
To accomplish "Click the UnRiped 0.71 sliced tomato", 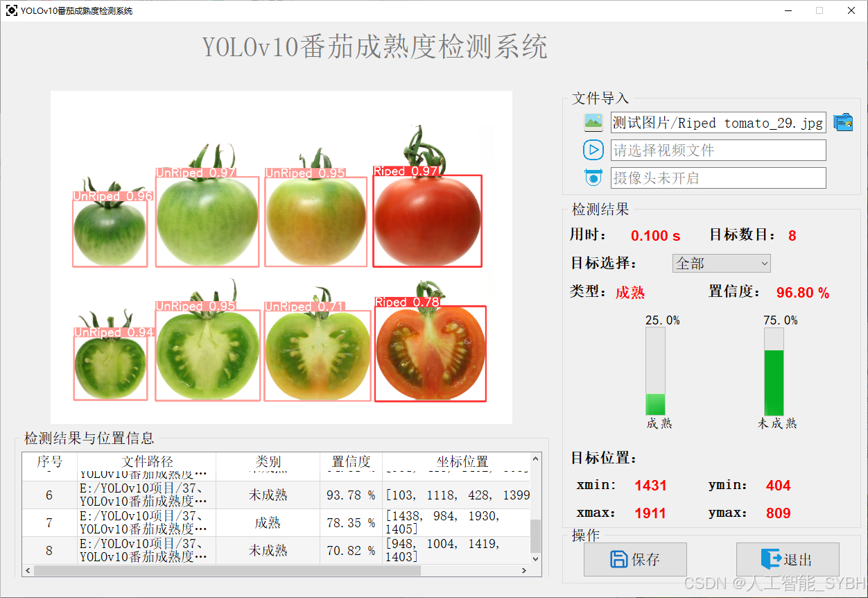I will (318, 355).
